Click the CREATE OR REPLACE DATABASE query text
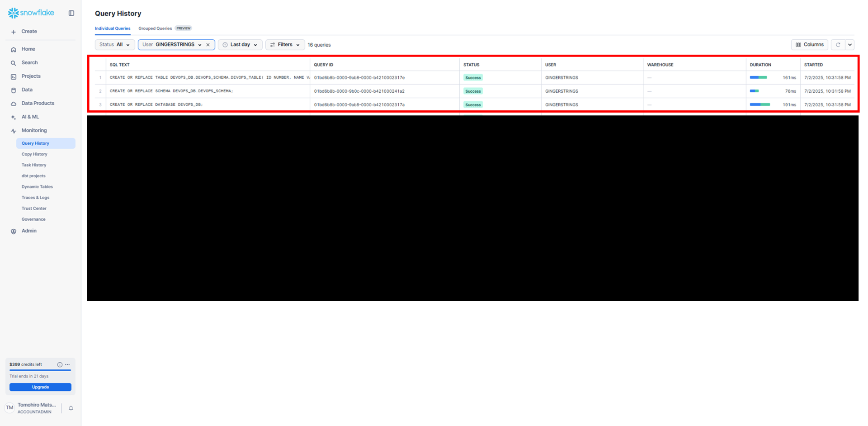The height and width of the screenshot is (426, 868). click(x=156, y=104)
